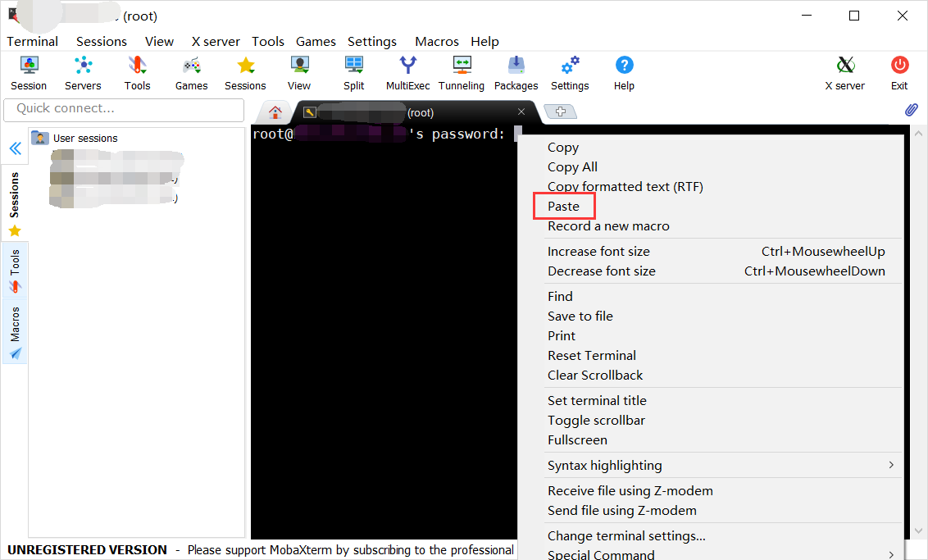Viewport: 928px width, 560px height.
Task: Select Increase font size
Action: 723,252
